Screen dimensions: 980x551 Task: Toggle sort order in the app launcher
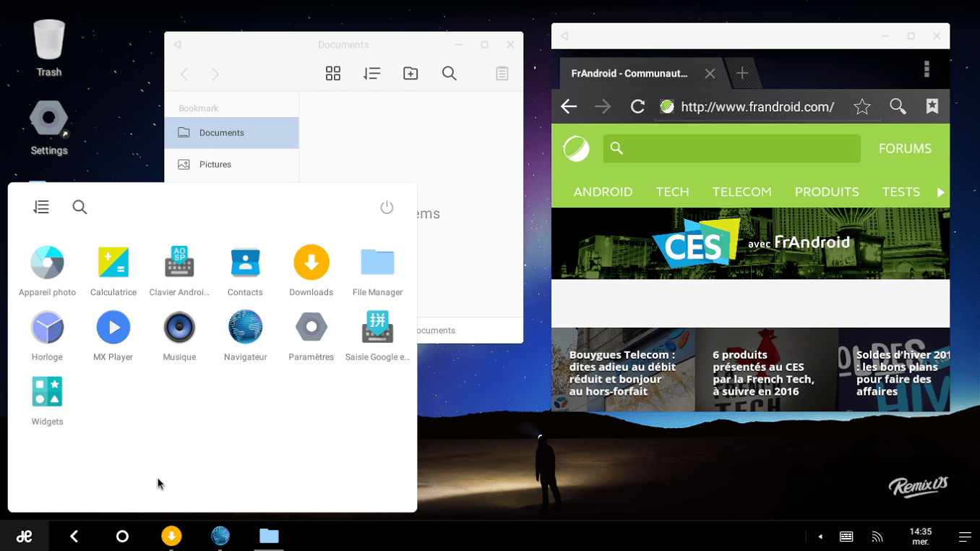click(x=41, y=207)
